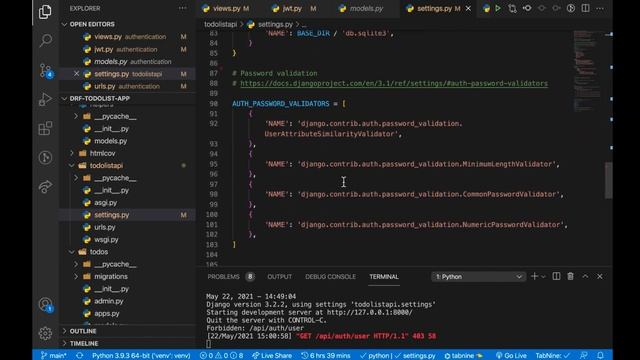Open the Live Share icon in the activity bar

coord(45,187)
